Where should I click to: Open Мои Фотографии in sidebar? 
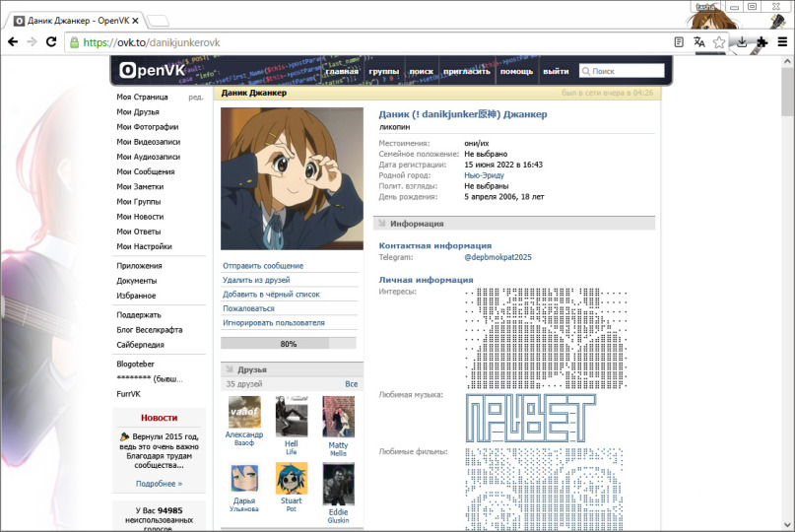148,127
